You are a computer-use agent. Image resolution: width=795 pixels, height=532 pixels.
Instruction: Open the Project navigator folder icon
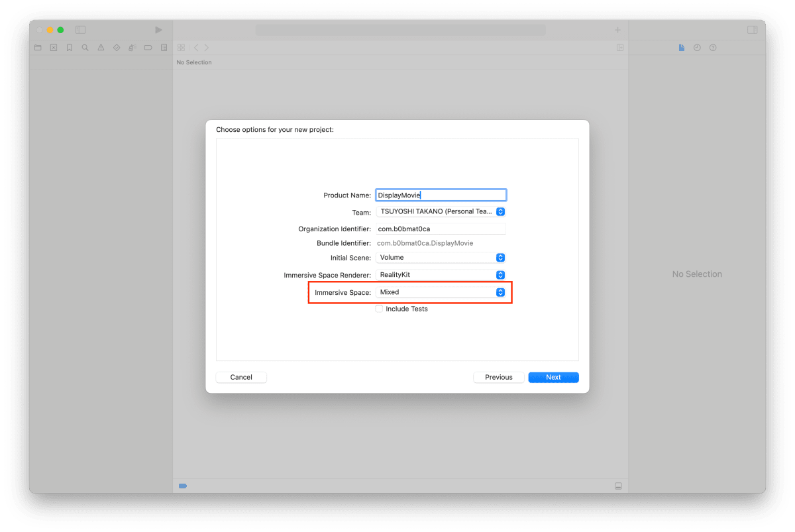click(x=38, y=47)
